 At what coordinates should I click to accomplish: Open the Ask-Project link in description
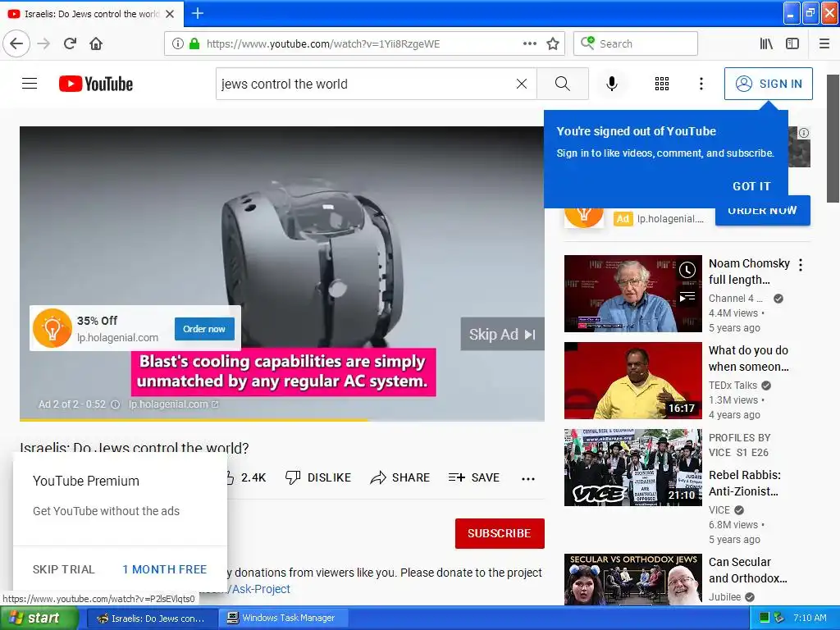click(x=261, y=589)
